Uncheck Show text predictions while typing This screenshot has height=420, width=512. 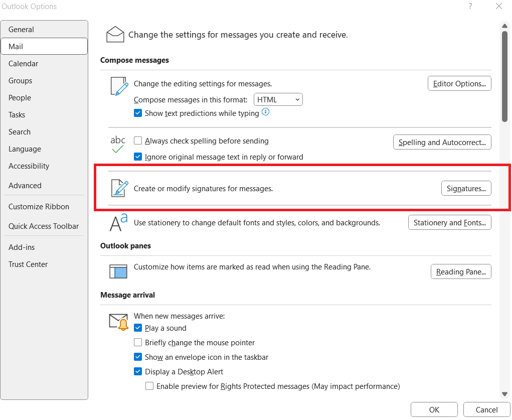(x=138, y=113)
